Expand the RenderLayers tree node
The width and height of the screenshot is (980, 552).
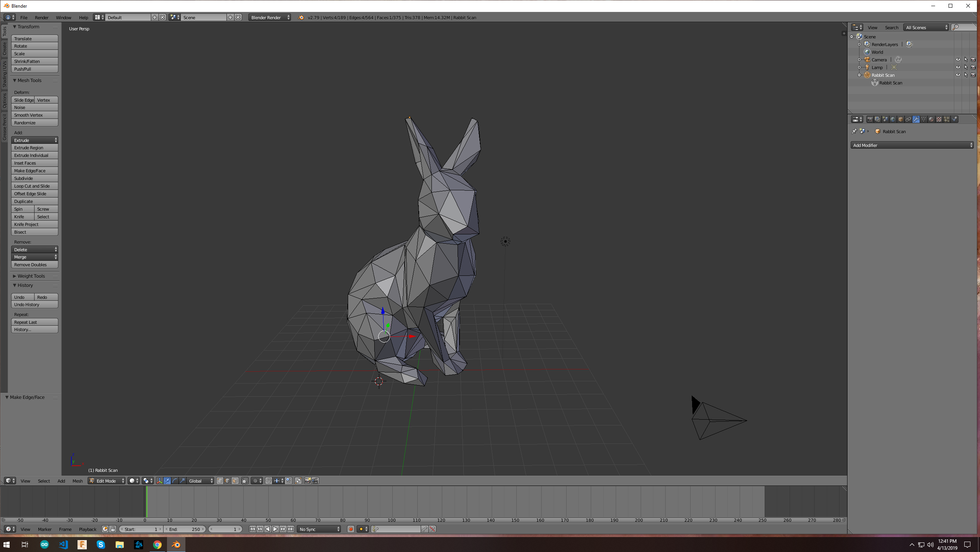coord(859,44)
